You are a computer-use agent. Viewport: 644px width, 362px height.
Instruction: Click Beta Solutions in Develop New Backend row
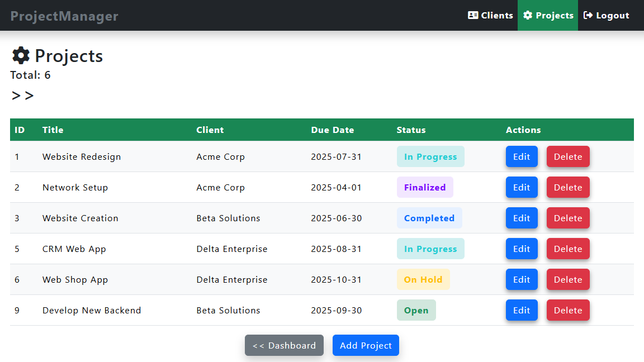click(228, 310)
